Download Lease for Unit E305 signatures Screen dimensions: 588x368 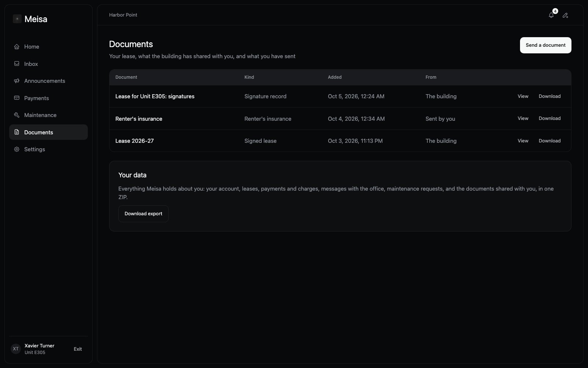click(x=549, y=96)
